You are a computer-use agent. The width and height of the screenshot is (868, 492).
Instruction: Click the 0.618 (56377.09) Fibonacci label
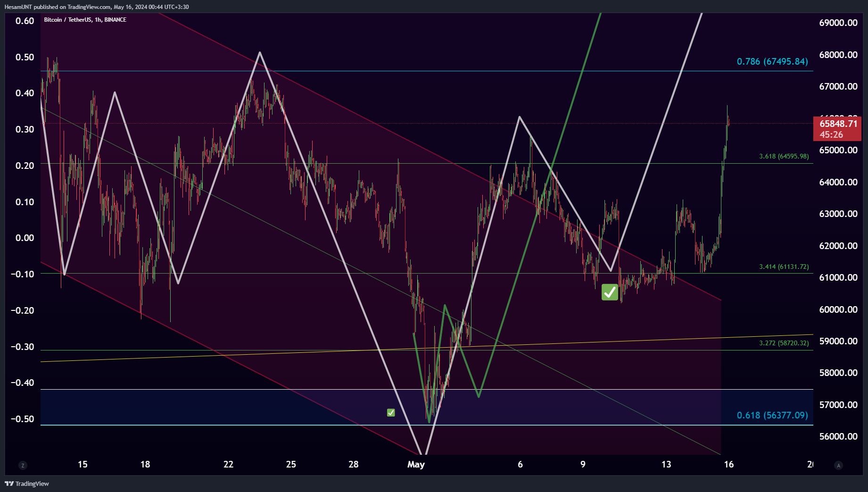[772, 416]
